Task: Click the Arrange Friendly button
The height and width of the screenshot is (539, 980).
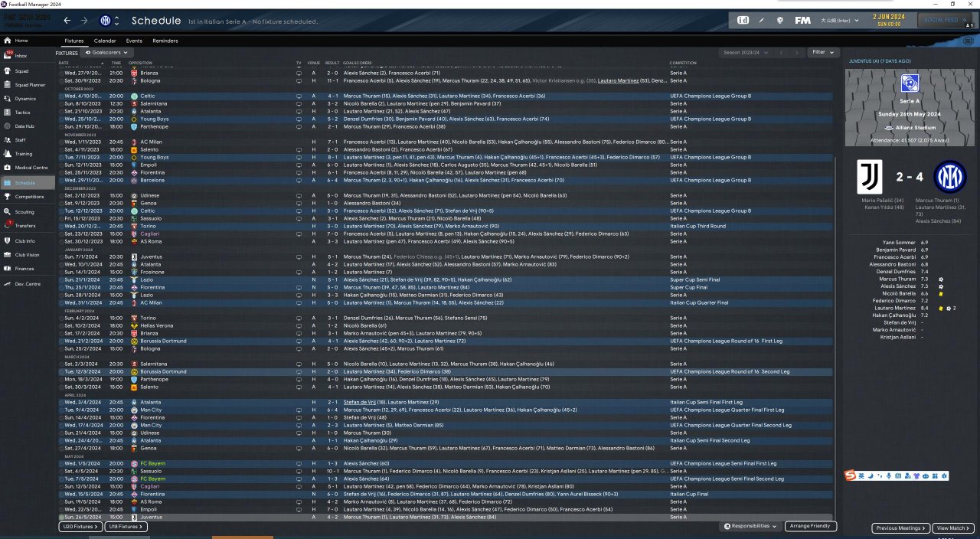Action: pyautogui.click(x=811, y=527)
